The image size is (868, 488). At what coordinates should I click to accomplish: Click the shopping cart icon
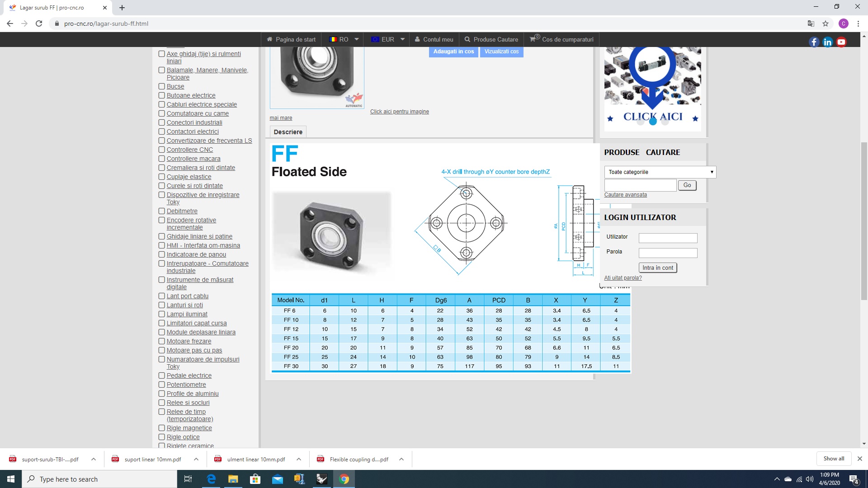pyautogui.click(x=533, y=39)
